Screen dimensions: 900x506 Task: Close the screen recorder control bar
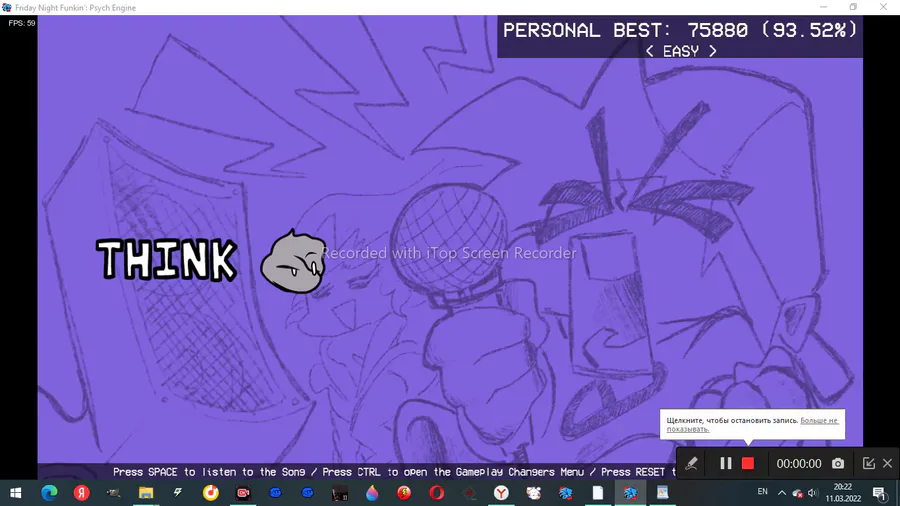[887, 464]
